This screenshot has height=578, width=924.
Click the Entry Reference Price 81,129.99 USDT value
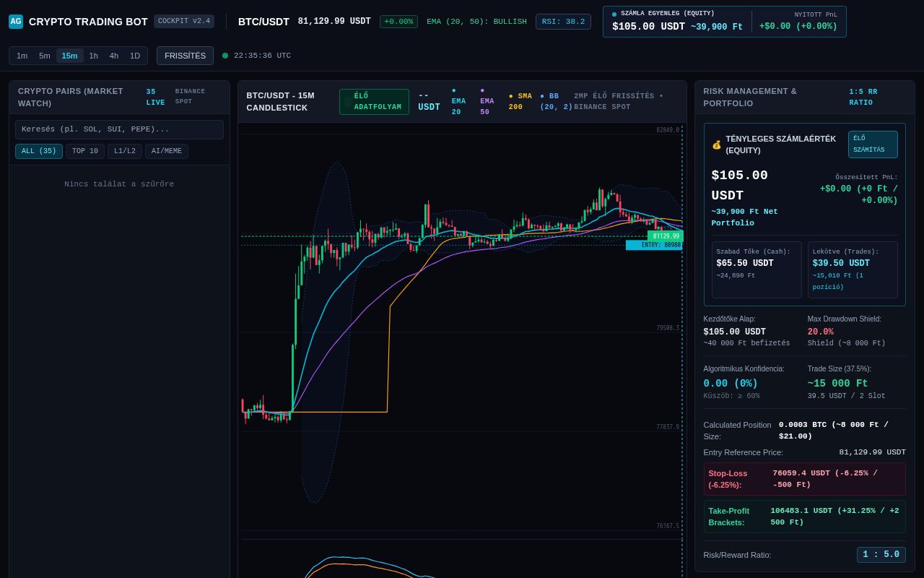point(872,452)
